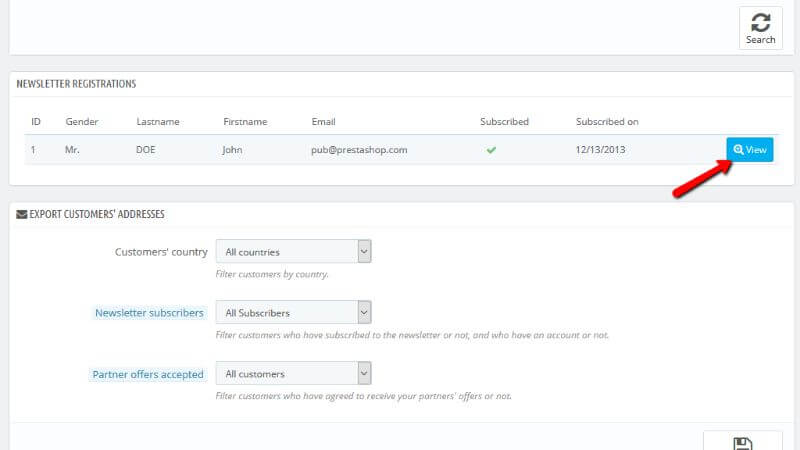Click the Partner offers accepted label
This screenshot has height=450, width=800.
[x=147, y=374]
